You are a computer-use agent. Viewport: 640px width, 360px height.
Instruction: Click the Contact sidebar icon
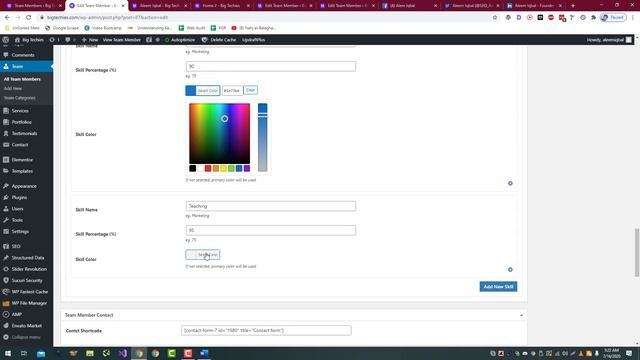pyautogui.click(x=6, y=144)
